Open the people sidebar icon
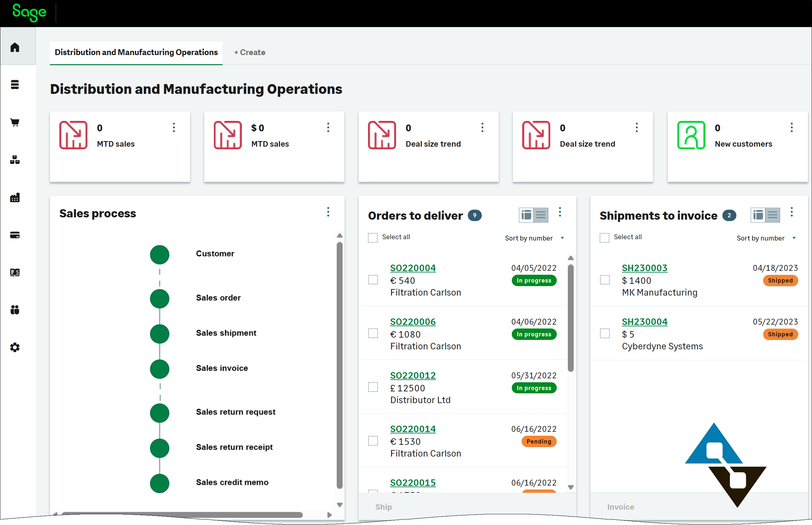The width and height of the screenshot is (812, 525). [15, 310]
